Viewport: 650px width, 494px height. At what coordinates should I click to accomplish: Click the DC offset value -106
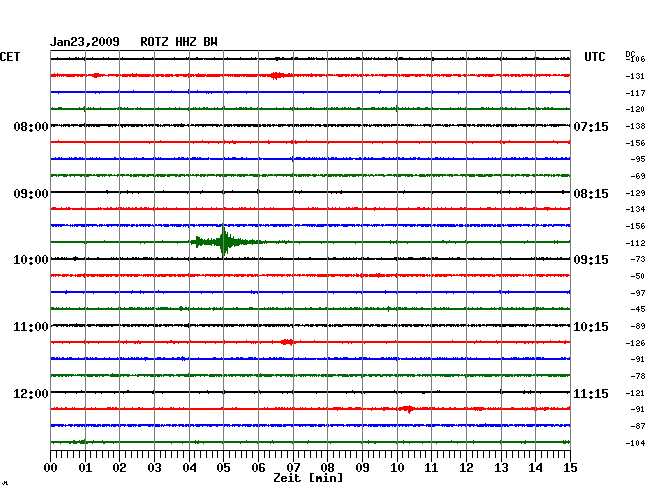pyautogui.click(x=635, y=59)
